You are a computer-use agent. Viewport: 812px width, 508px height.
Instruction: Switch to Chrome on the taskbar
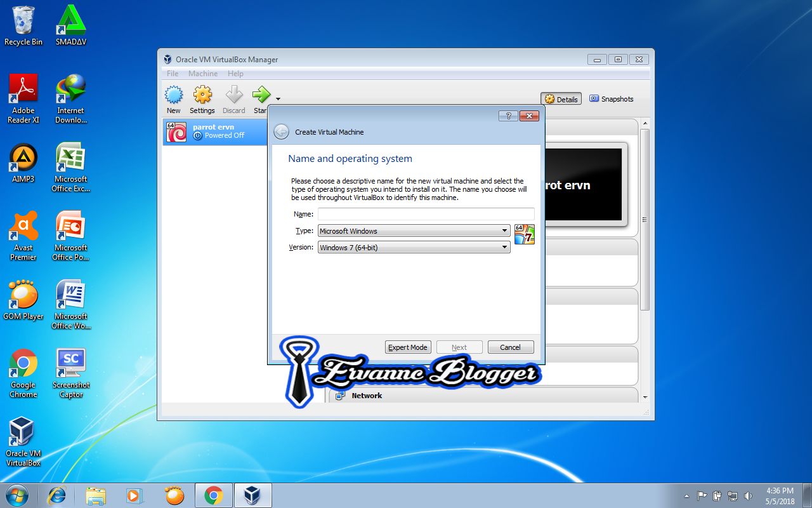(214, 495)
